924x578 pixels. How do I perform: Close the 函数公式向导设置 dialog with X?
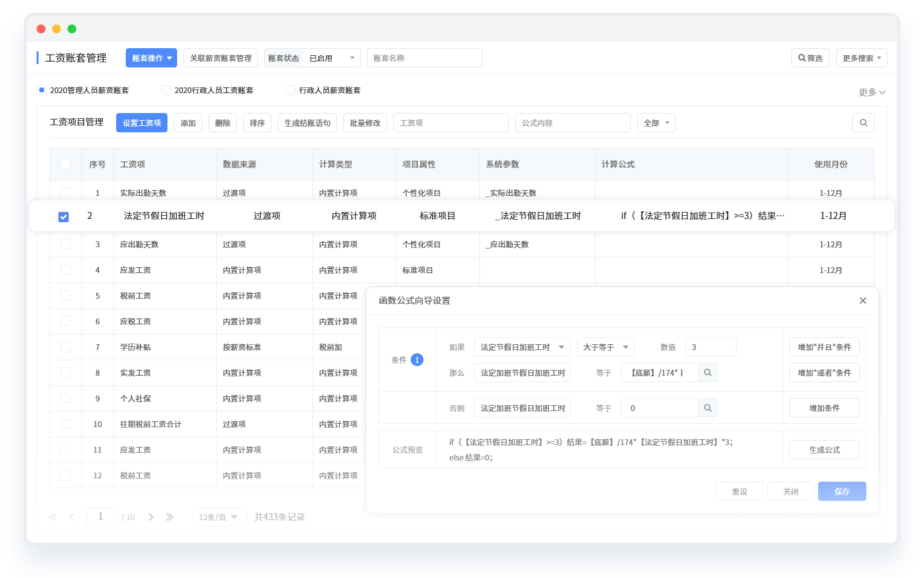tap(863, 301)
